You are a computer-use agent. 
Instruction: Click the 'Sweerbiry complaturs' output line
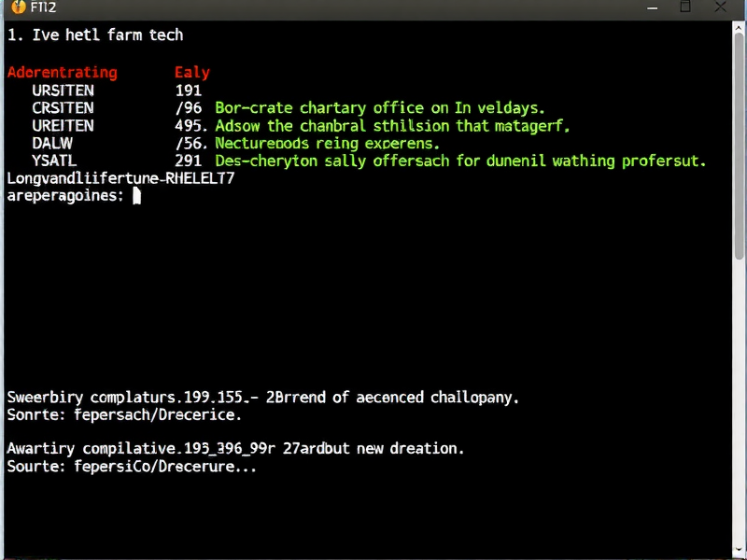262,397
